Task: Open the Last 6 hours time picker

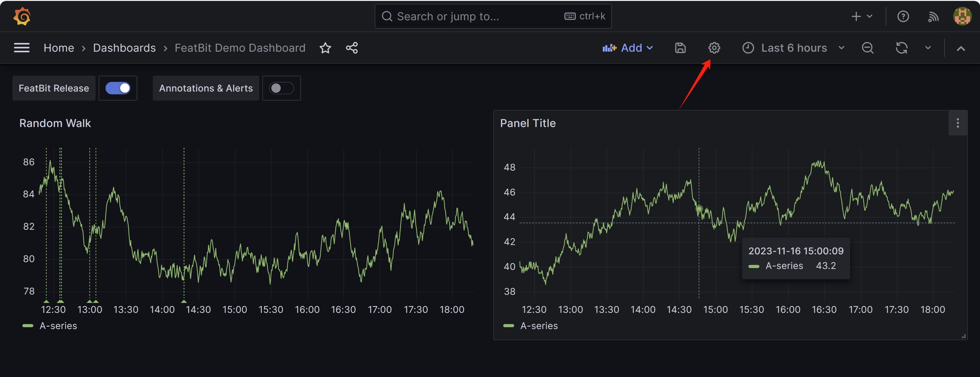Action: tap(793, 48)
